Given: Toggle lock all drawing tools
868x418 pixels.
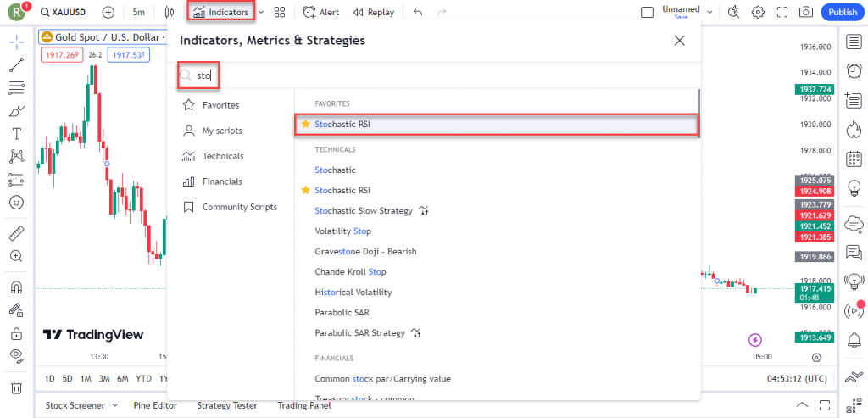Looking at the screenshot, I should coord(17,333).
